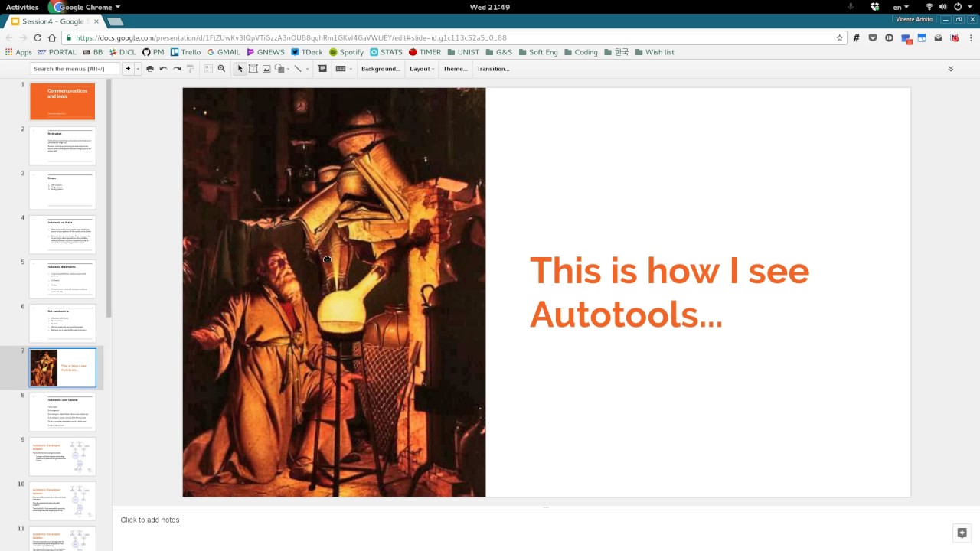This screenshot has width=980, height=551.
Task: Expand the Wish list bookmarks folder
Action: pyautogui.click(x=655, y=52)
